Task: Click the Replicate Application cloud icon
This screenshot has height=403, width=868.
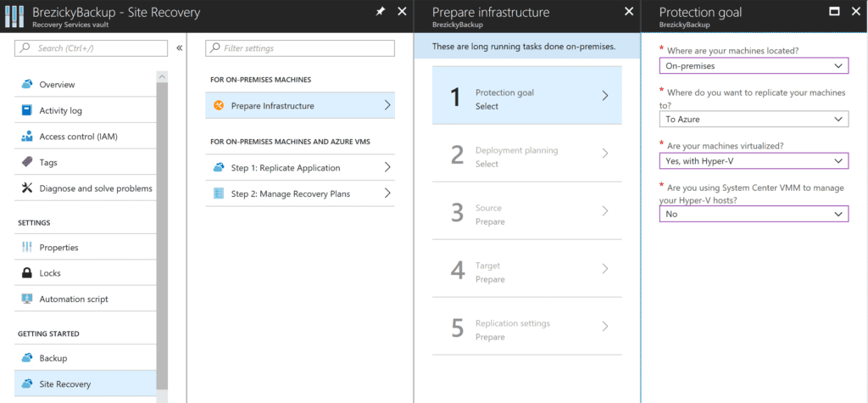Action: coord(219,167)
